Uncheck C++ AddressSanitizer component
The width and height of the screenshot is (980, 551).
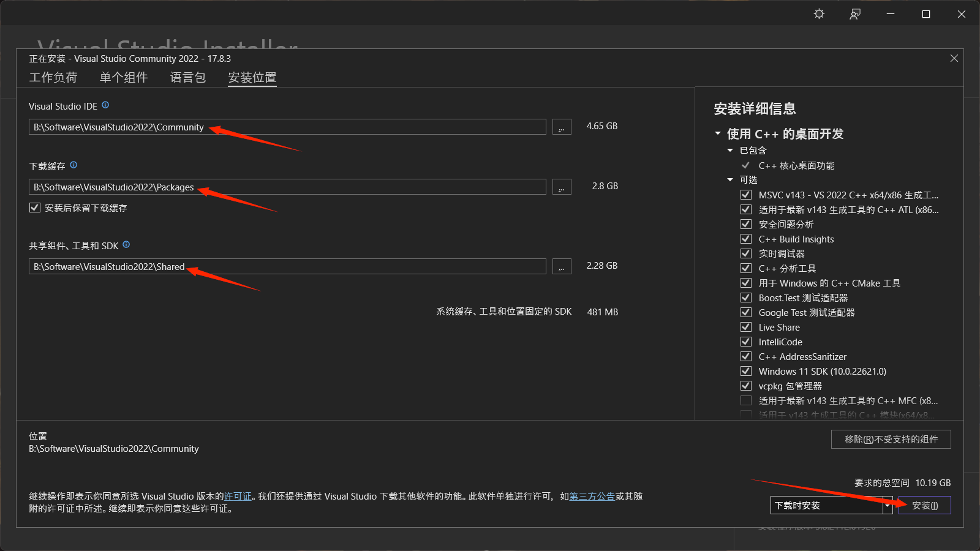746,356
